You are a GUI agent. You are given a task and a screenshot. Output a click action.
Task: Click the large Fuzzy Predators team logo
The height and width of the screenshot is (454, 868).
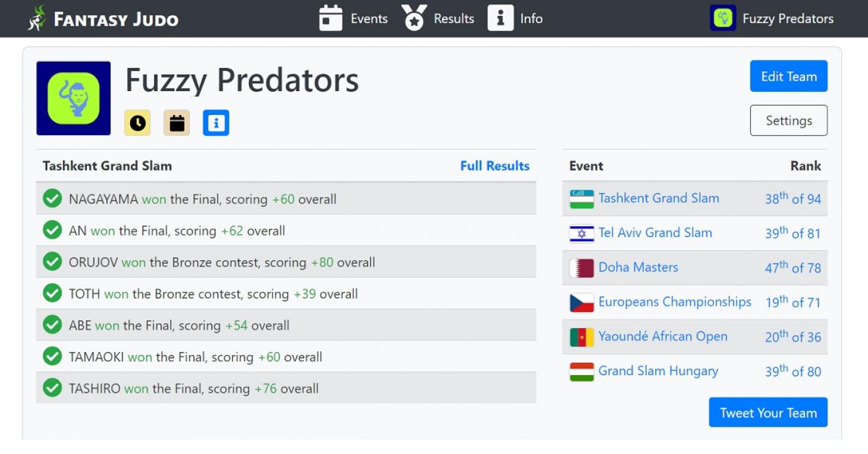coord(73,98)
